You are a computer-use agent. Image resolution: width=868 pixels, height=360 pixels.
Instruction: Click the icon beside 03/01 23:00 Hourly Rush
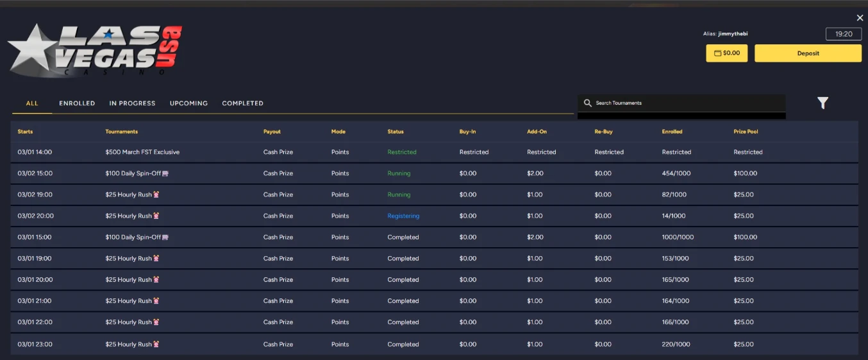pyautogui.click(x=156, y=344)
